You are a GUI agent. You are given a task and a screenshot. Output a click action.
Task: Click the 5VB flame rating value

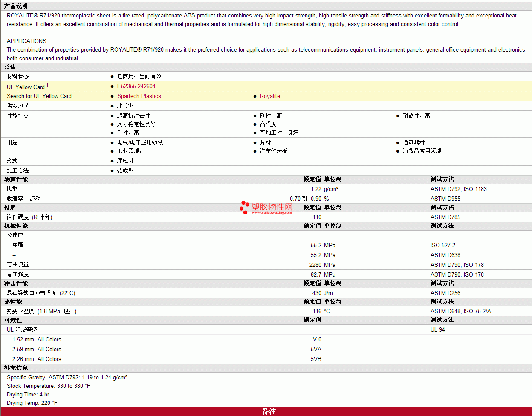[316, 359]
